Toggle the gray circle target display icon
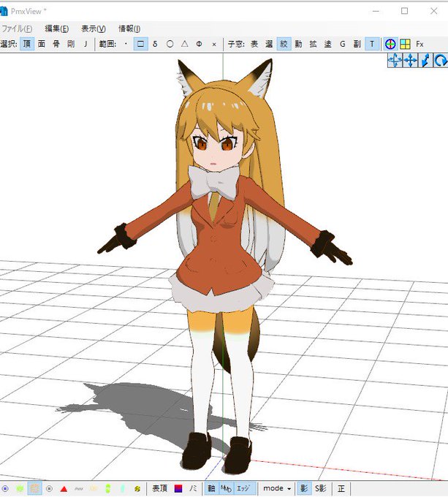 click(49, 489)
